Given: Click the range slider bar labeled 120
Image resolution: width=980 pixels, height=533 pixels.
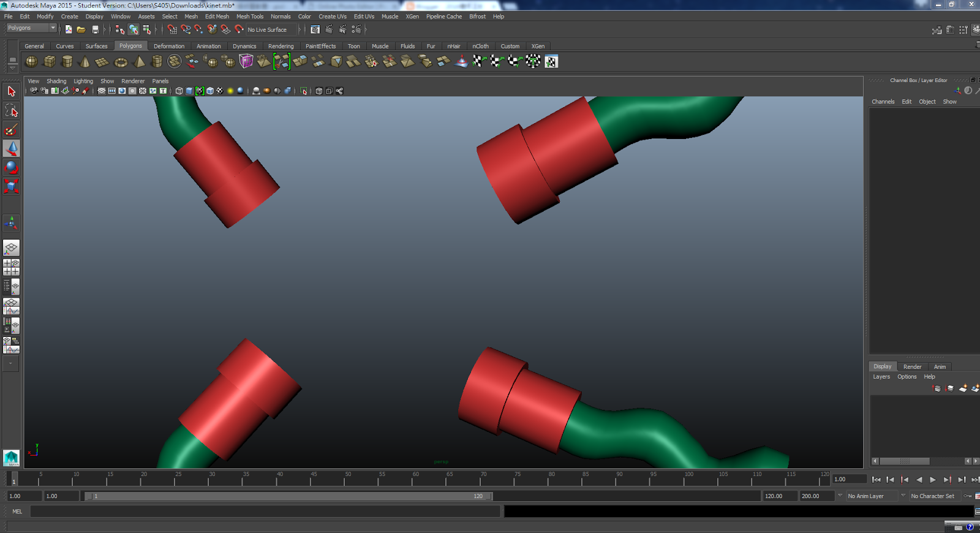Looking at the screenshot, I should coord(288,496).
